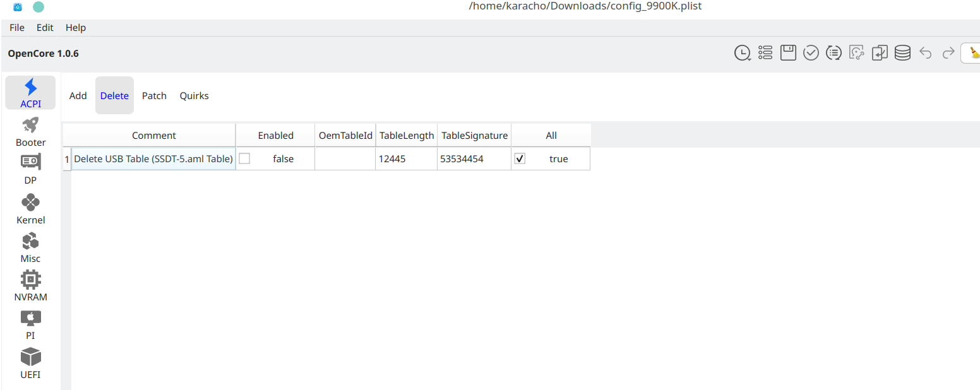Open the Help menu

click(76, 28)
